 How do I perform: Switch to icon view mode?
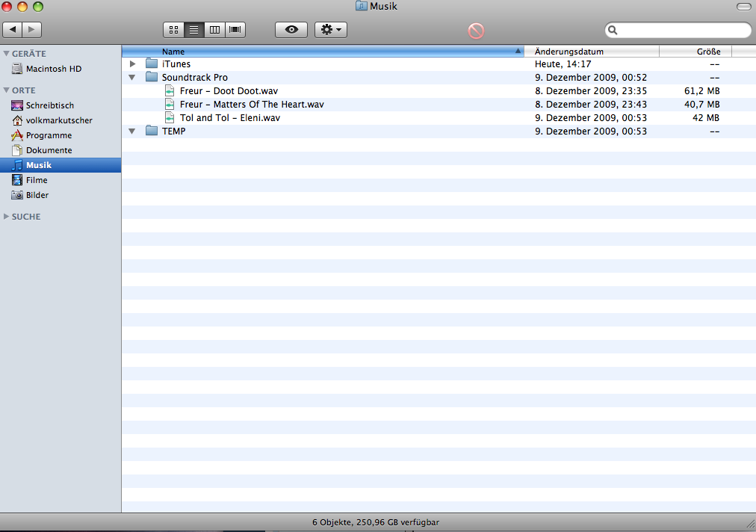pos(173,30)
